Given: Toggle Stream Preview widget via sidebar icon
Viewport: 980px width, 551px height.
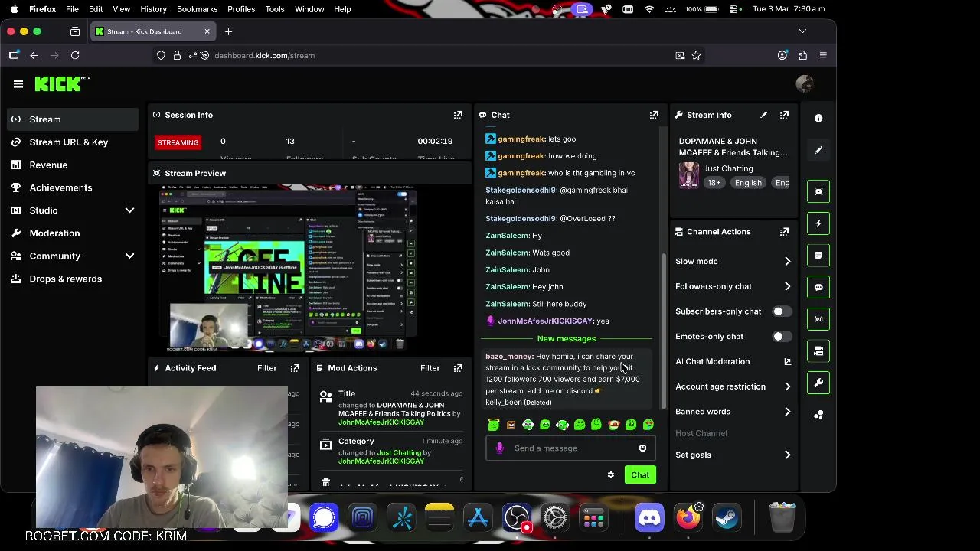Looking at the screenshot, I should [x=818, y=191].
